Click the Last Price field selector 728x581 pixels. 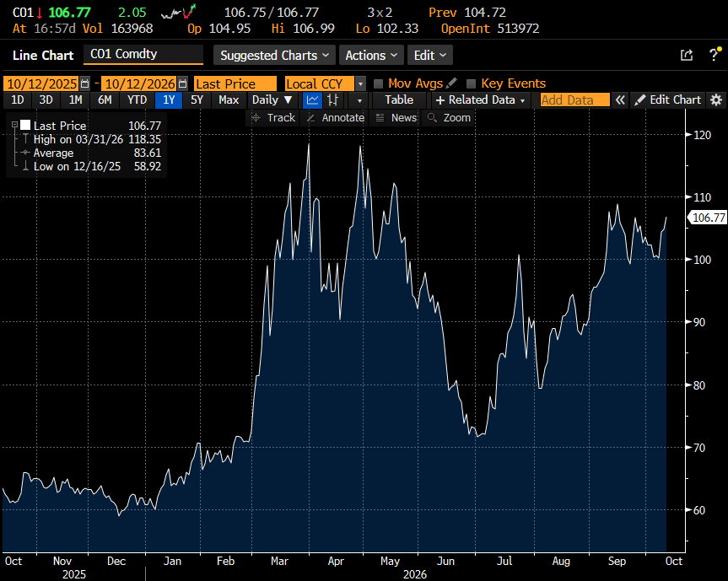(x=235, y=83)
